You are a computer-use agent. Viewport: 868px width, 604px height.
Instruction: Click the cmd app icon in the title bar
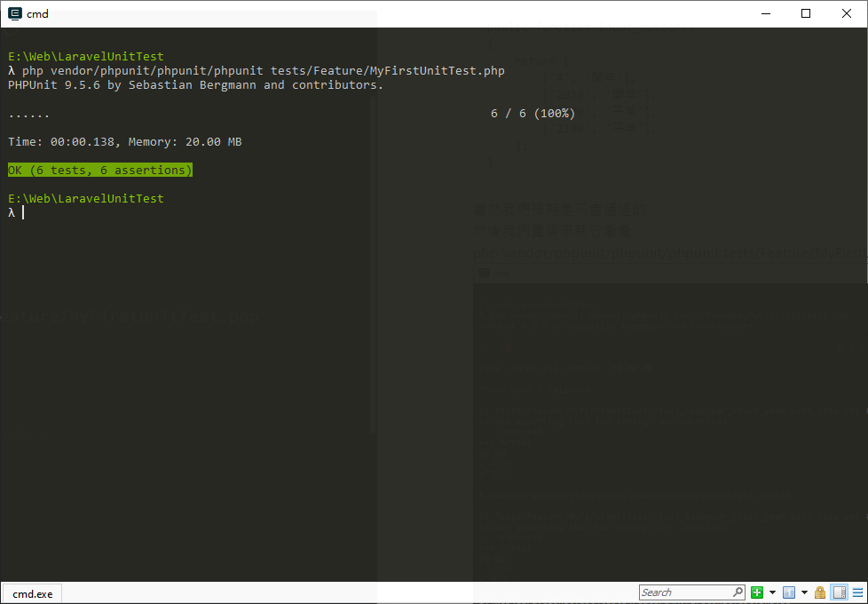click(15, 14)
